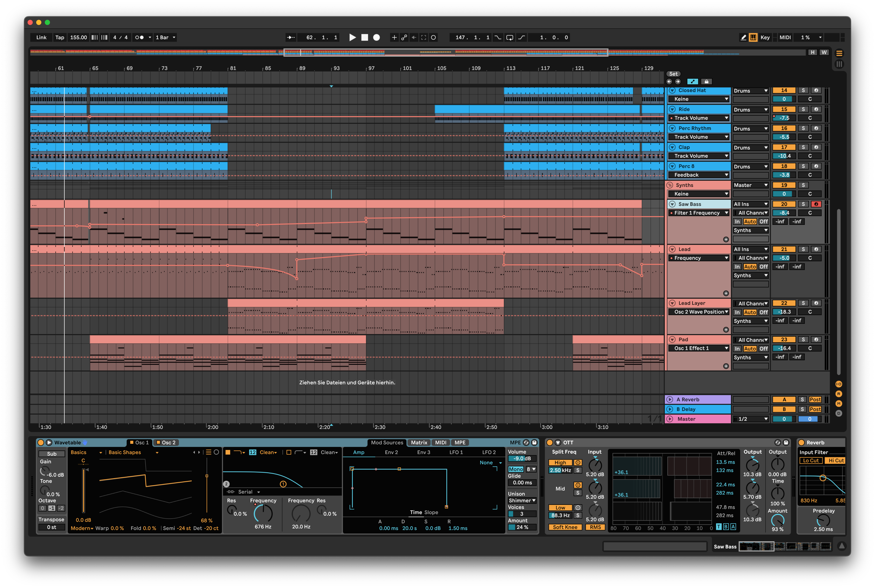Switch to the Matrix tab in Wavetable

419,442
